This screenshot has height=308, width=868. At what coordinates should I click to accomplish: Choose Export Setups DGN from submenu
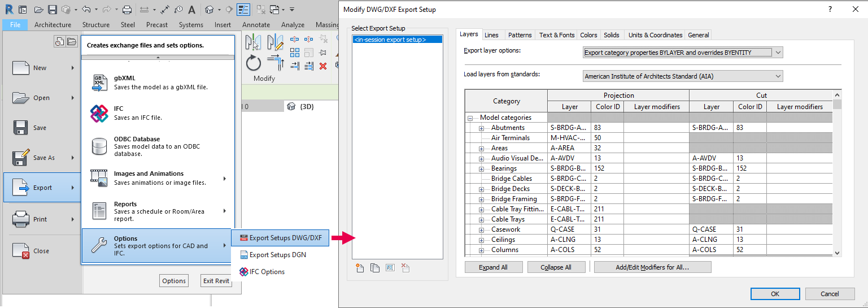pyautogui.click(x=277, y=255)
